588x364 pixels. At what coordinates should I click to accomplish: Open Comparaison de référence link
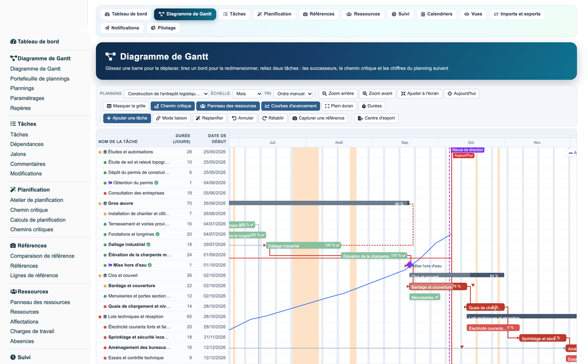click(42, 256)
